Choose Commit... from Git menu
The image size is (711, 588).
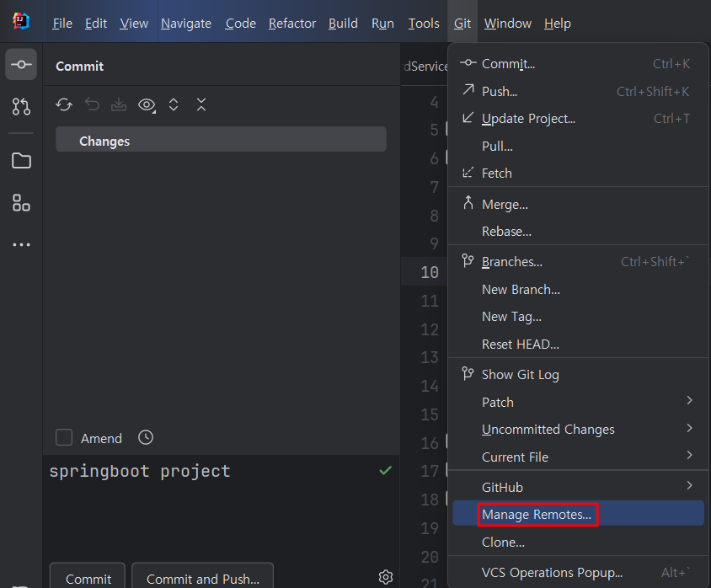point(578,64)
